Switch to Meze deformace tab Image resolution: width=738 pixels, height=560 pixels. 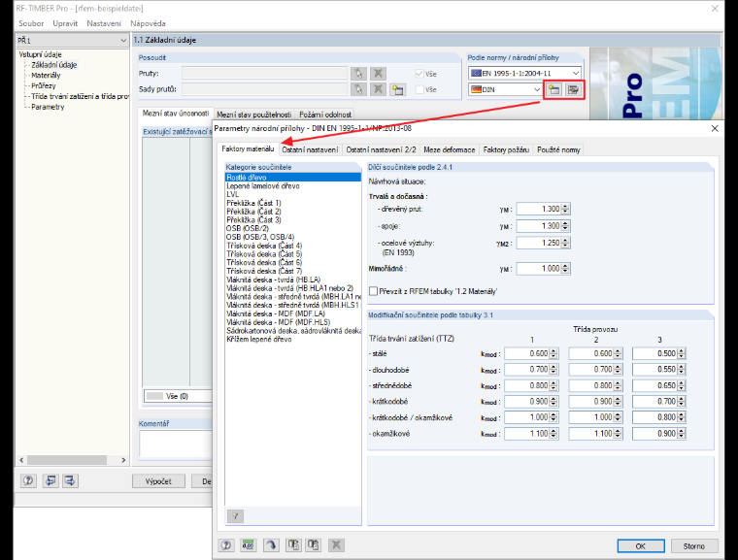tap(449, 149)
